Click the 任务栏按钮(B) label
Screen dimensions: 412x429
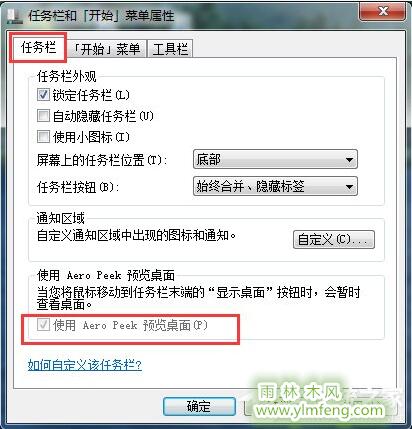(x=78, y=187)
